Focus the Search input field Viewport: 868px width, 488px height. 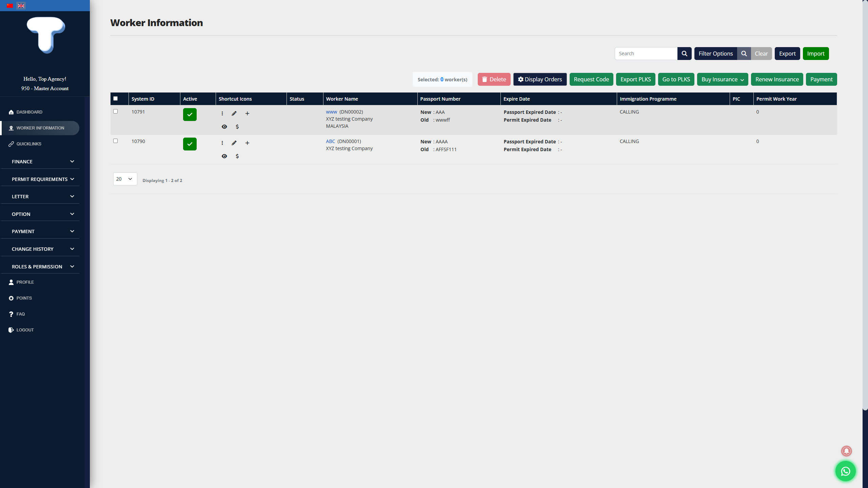[x=646, y=54]
